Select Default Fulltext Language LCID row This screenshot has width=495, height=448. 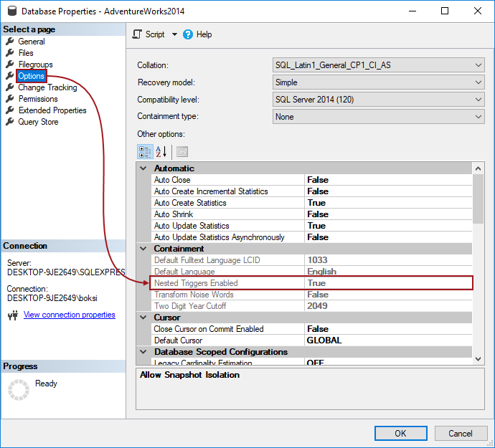[x=312, y=260]
